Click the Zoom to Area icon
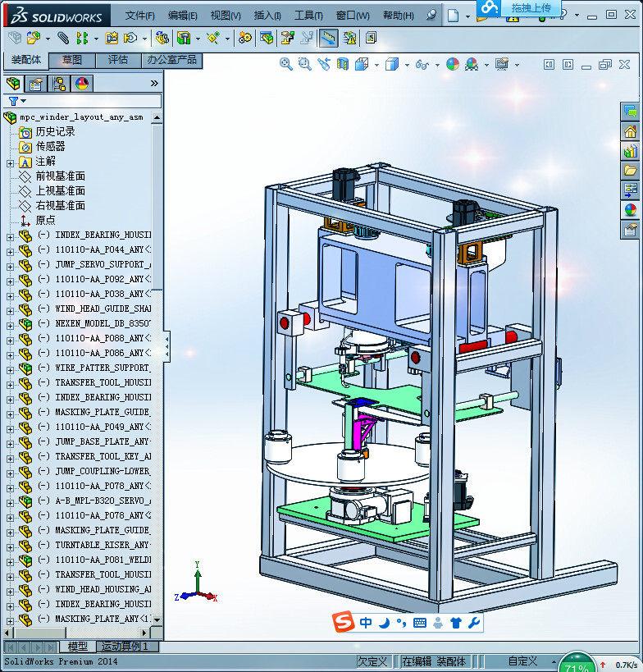Screen dimensions: 643x672 (304, 65)
